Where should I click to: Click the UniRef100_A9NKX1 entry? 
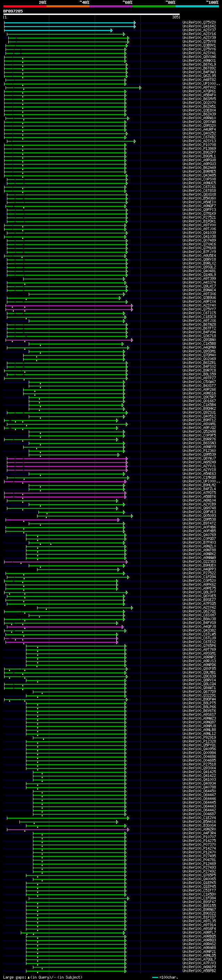click(199, 60)
